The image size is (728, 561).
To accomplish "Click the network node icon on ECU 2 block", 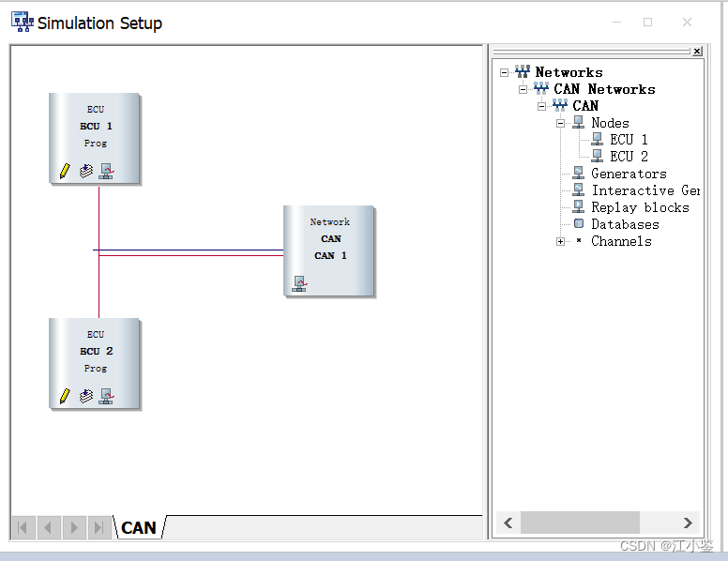I will tap(106, 396).
